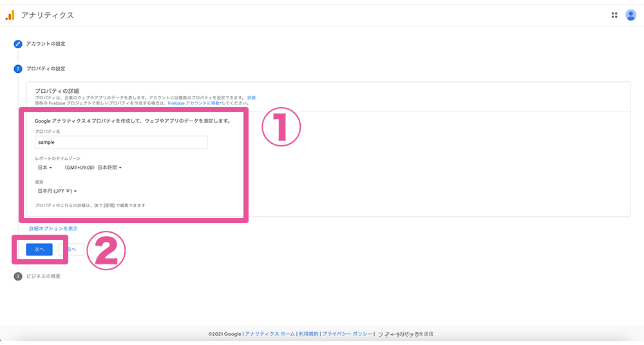Screen dimensions: 644x345
Task: Click the 前へ button
Action: 71,250
